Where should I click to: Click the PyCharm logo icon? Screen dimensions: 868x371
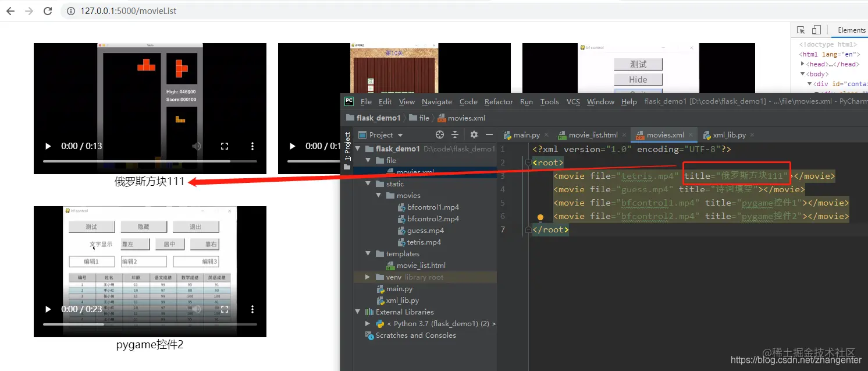pyautogui.click(x=349, y=101)
